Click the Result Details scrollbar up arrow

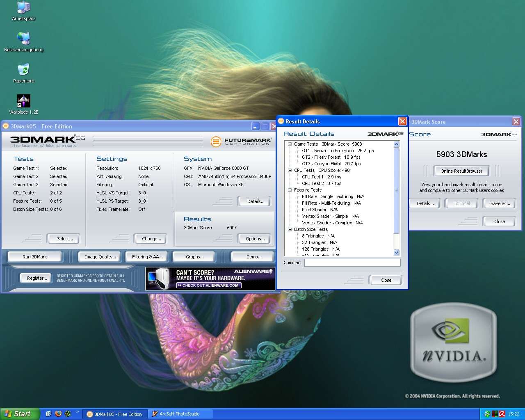396,144
